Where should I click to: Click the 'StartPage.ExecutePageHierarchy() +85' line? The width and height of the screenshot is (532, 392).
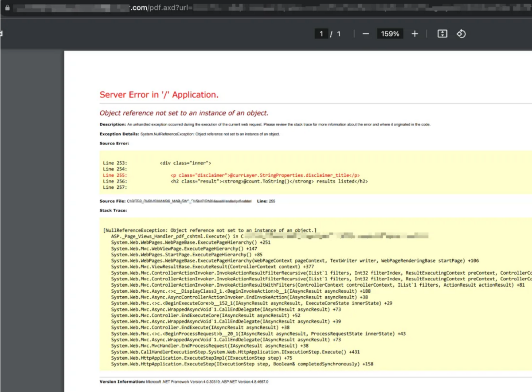(187, 255)
